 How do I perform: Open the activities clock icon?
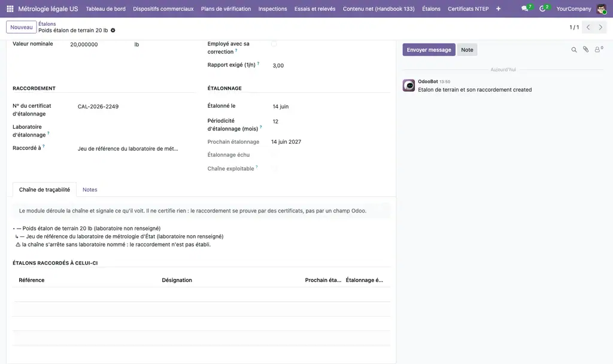pyautogui.click(x=542, y=8)
